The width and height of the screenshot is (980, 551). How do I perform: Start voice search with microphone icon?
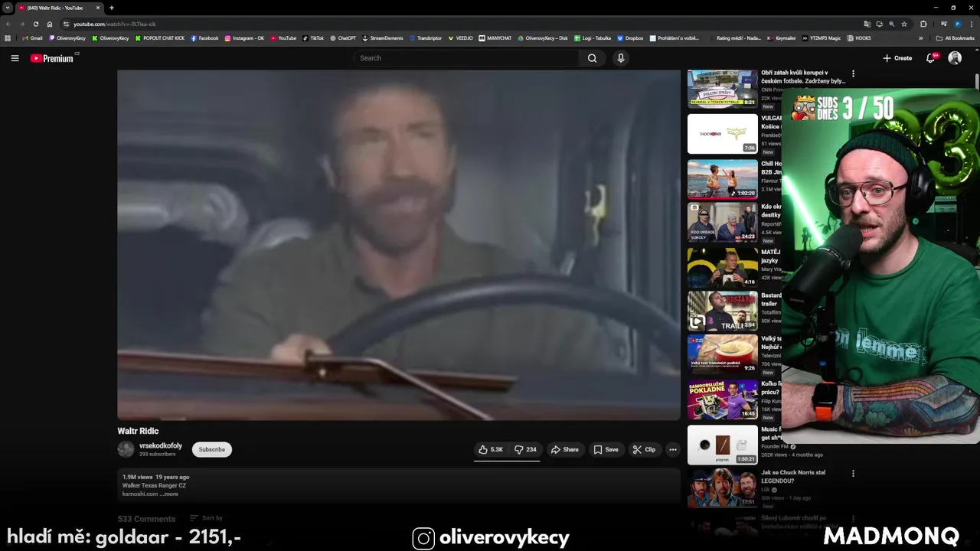(x=621, y=58)
